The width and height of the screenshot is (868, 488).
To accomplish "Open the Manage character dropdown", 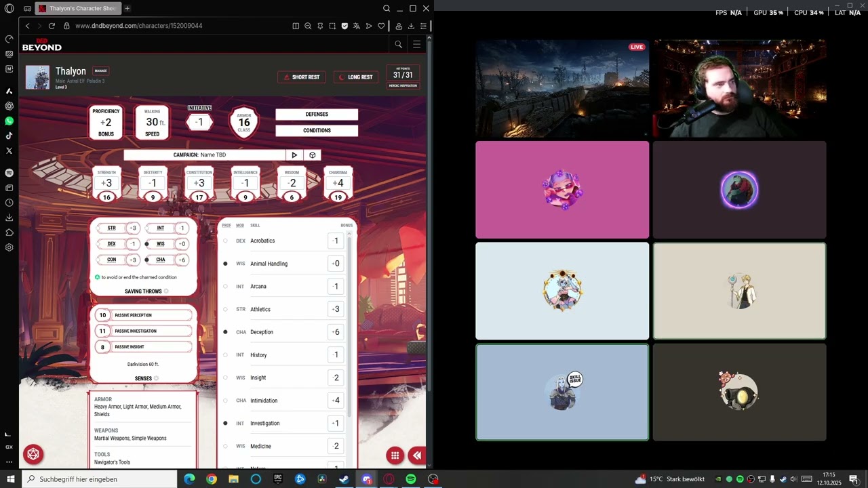I will [100, 71].
